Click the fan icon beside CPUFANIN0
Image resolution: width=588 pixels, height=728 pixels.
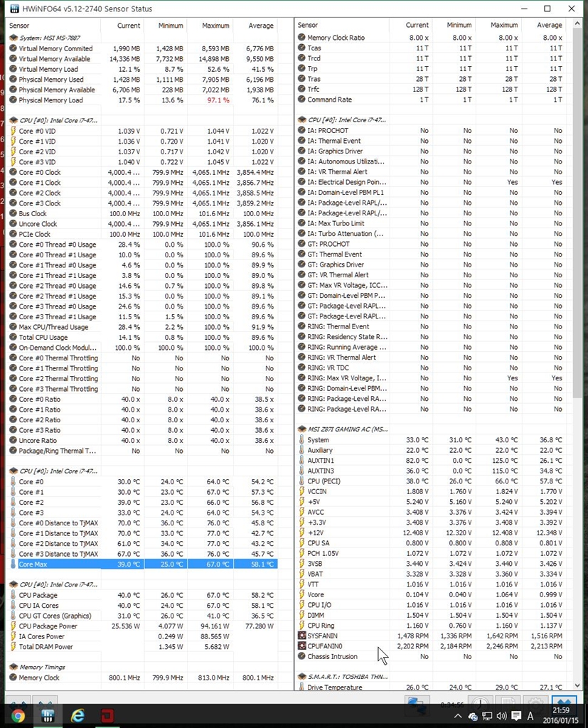302,646
